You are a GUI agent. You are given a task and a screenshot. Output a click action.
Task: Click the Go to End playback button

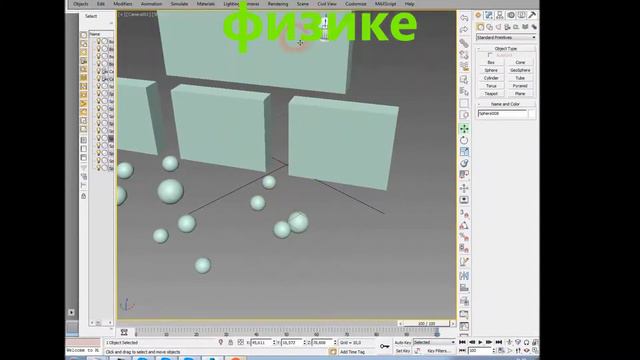pos(498,342)
